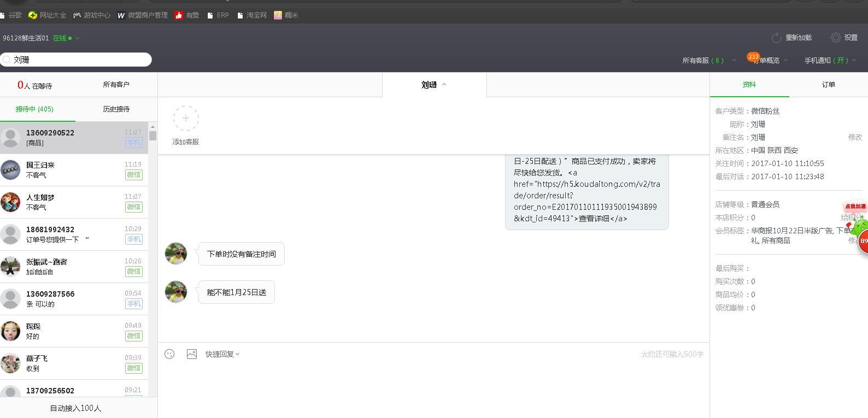Click the 0人 在等待 waiting counter
868x418 pixels.
click(x=35, y=85)
